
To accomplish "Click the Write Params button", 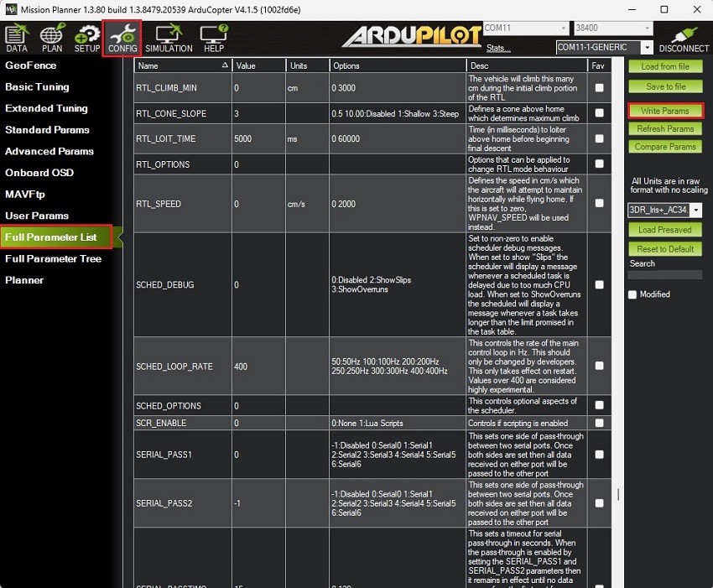I will [665, 111].
